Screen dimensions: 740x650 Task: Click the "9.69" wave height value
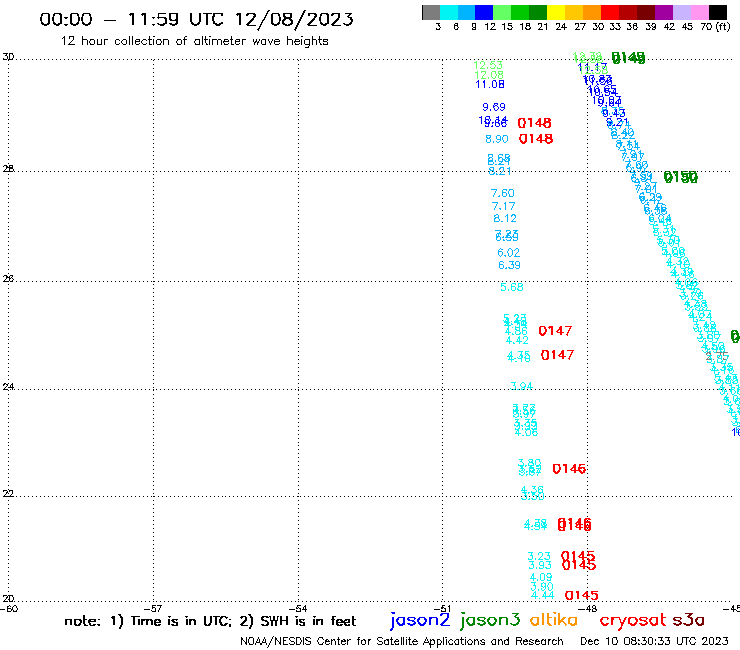(x=494, y=107)
